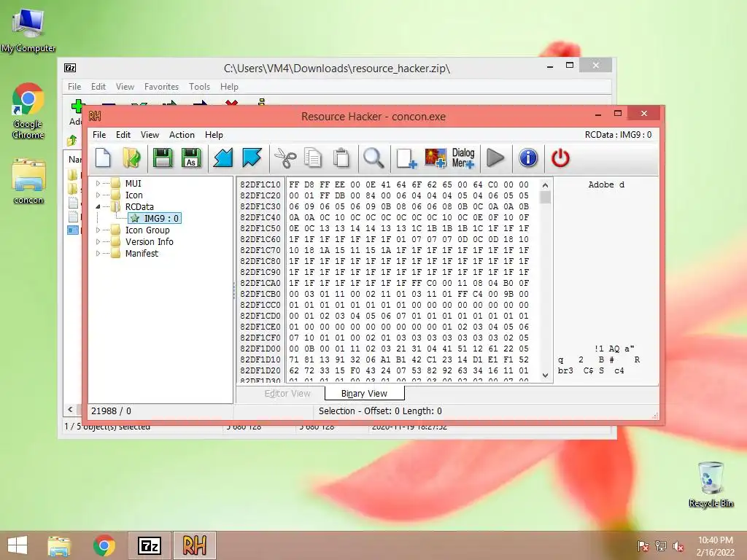Switch to the Binary View tab

[365, 393]
